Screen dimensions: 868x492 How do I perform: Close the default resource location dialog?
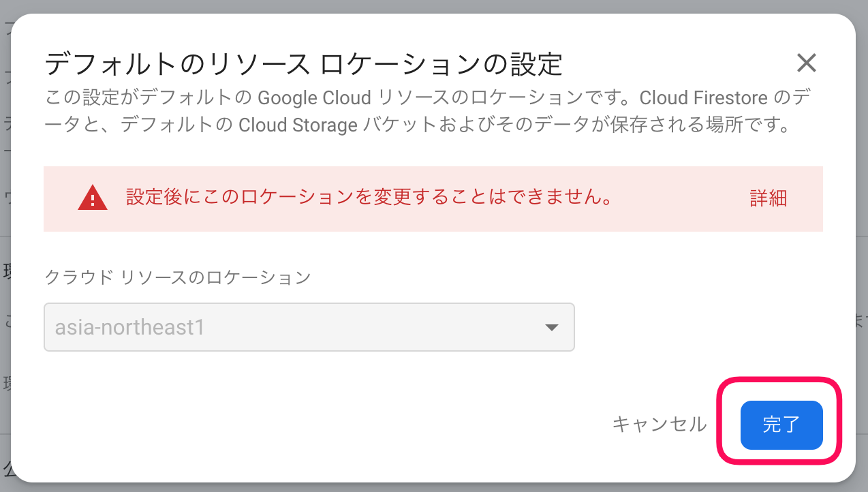(807, 63)
